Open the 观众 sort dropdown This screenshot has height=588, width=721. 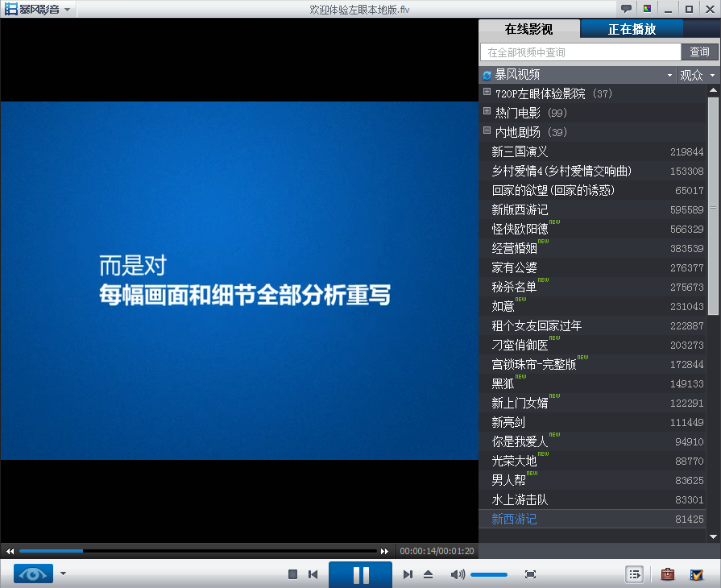tap(697, 75)
